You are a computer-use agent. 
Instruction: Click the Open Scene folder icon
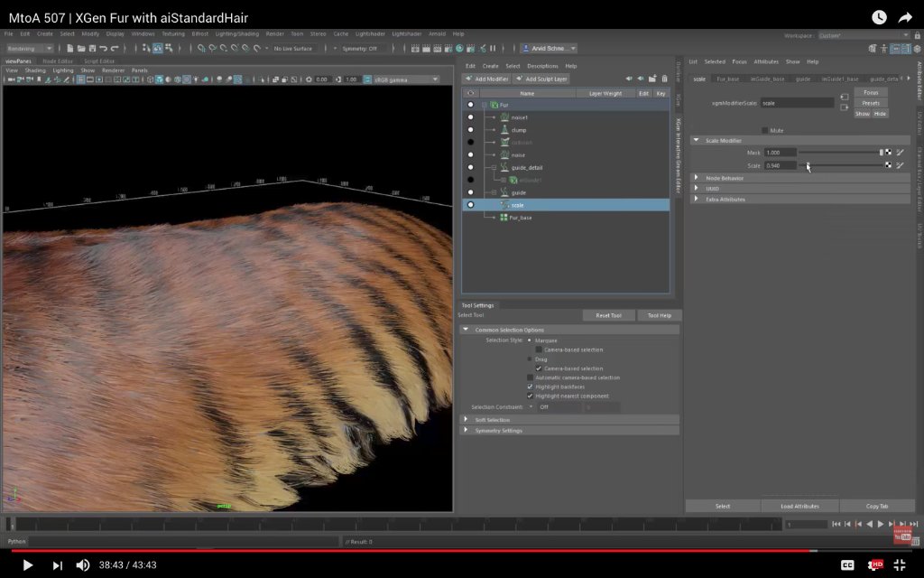click(x=81, y=49)
